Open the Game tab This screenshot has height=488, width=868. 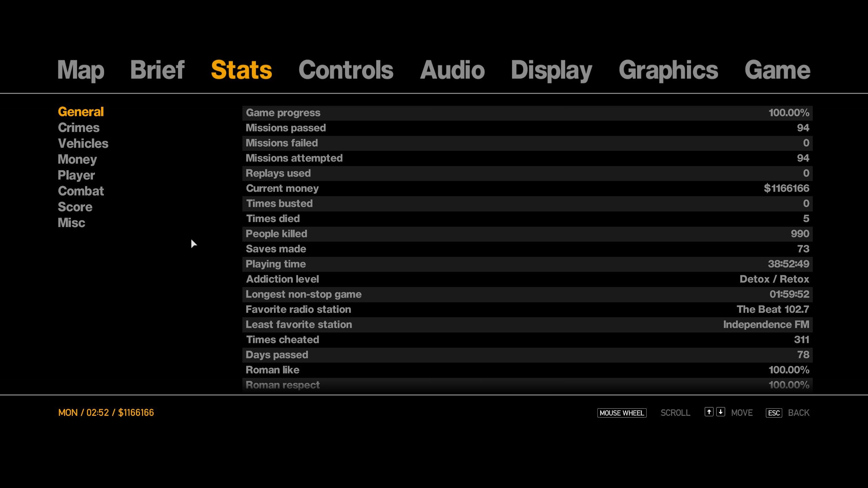point(777,70)
